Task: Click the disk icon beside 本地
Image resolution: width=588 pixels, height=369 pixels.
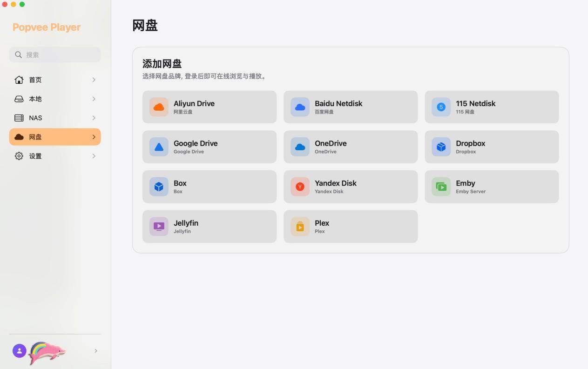Action: [19, 99]
